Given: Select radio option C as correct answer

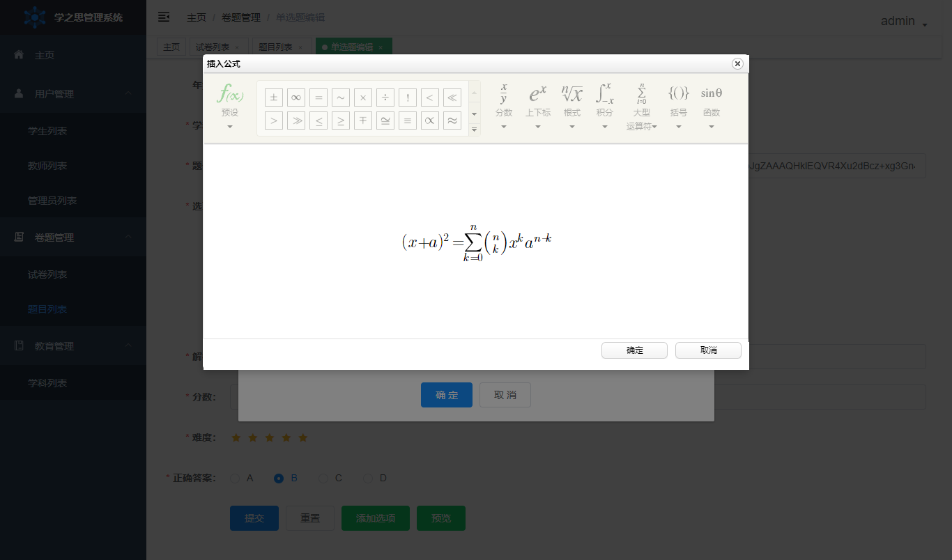Looking at the screenshot, I should [323, 479].
